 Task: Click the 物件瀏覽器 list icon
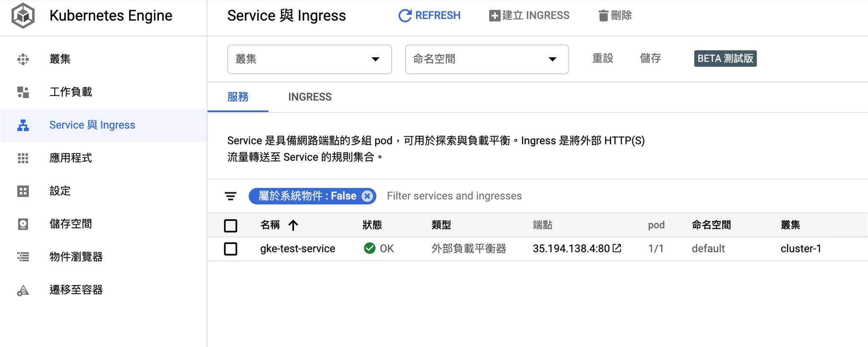(23, 257)
